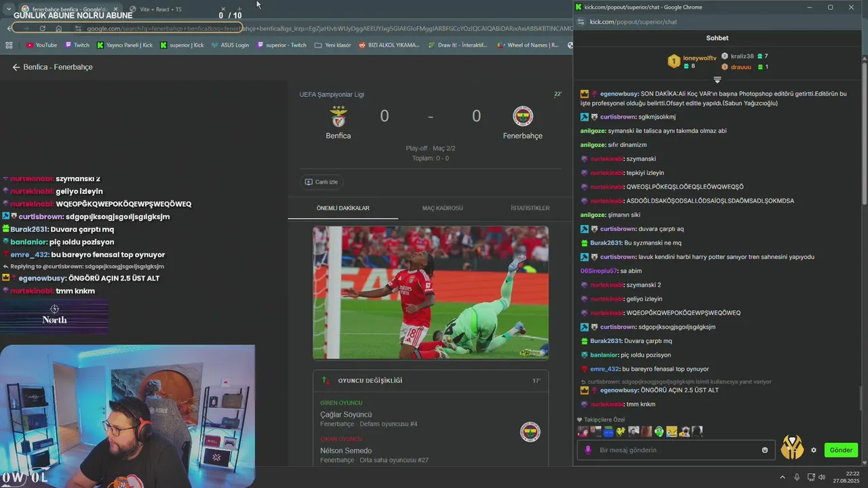Screen dimensions: 868x488
Task: Click the Benfica team logo
Action: [x=338, y=117]
